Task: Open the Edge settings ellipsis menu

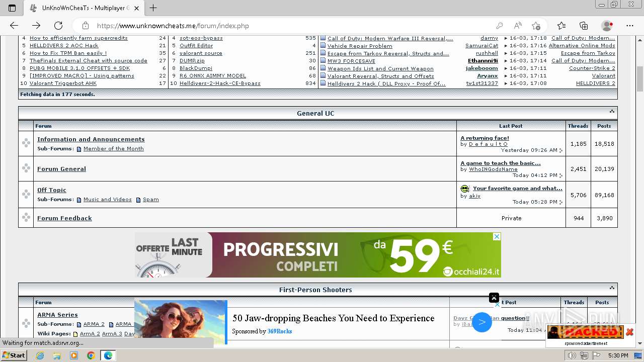Action: 630,26
